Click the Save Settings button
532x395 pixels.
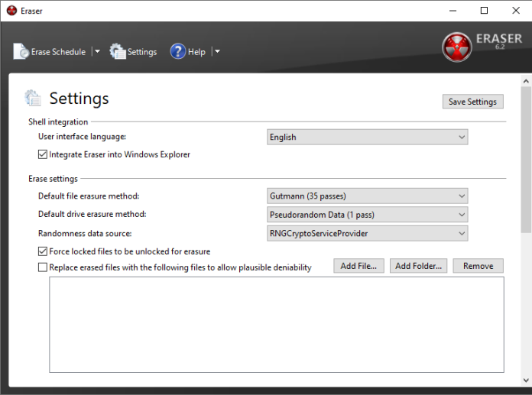click(472, 102)
